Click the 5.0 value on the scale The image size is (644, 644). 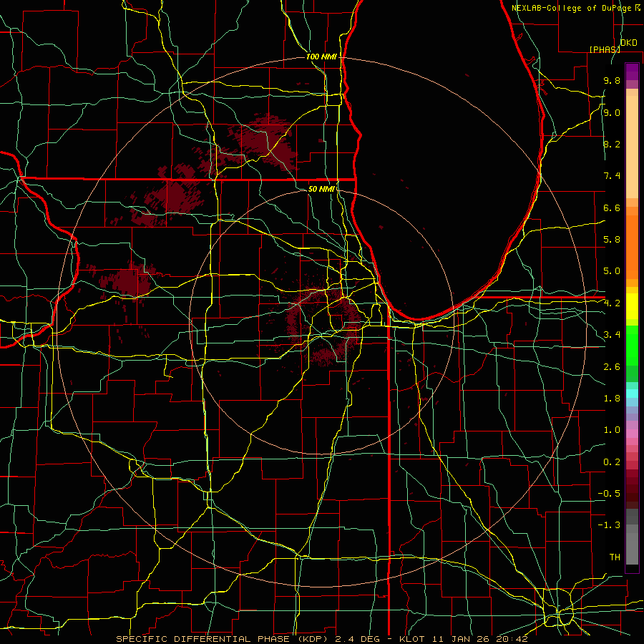tap(612, 271)
